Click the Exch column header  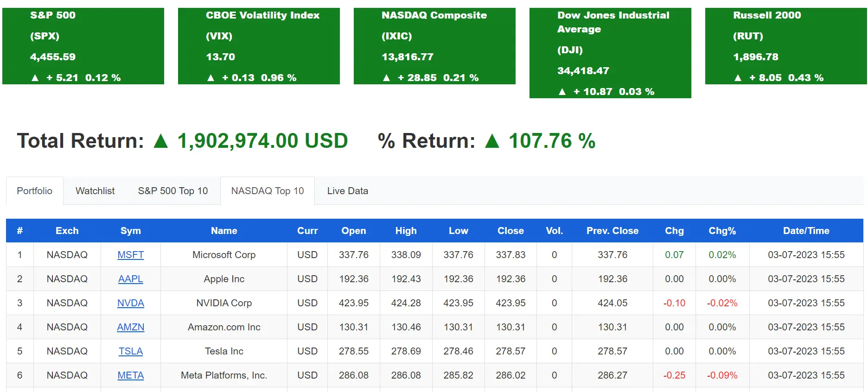point(67,231)
